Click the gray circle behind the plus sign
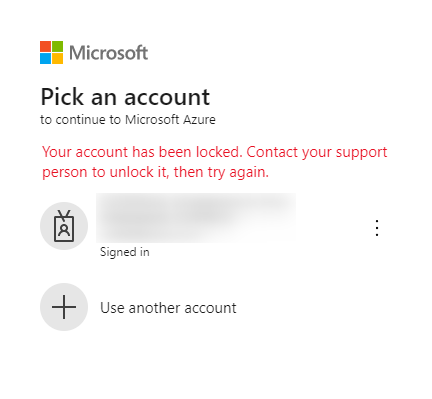432x399 pixels. [x=64, y=307]
